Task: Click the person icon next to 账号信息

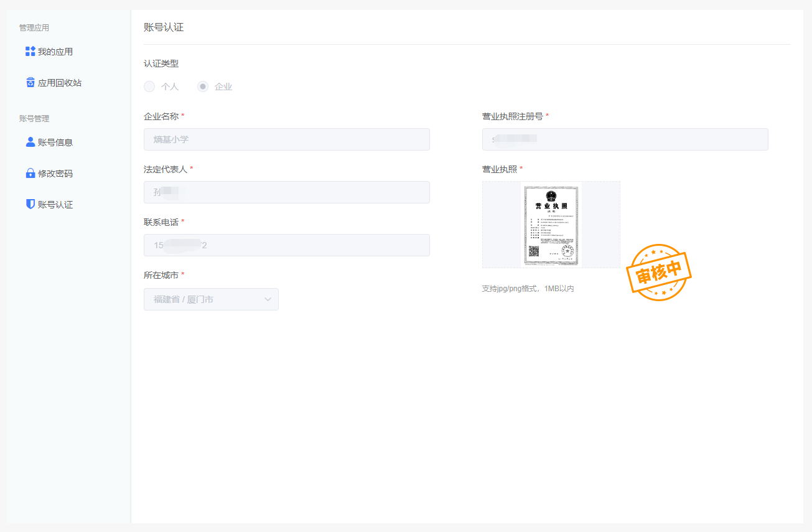Action: pos(29,141)
